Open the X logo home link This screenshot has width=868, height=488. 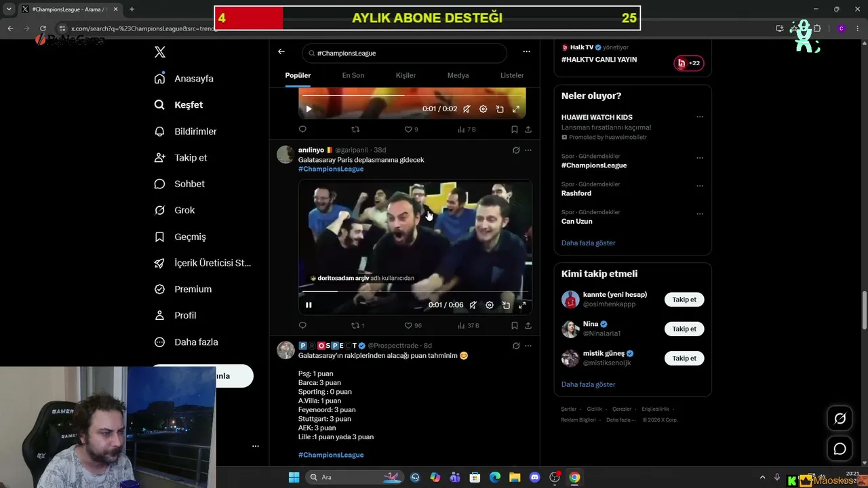click(x=159, y=52)
